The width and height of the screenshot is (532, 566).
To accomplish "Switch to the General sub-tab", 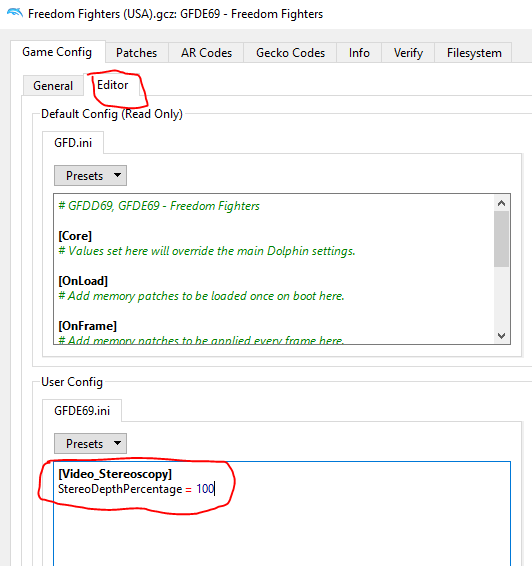I will tap(53, 86).
